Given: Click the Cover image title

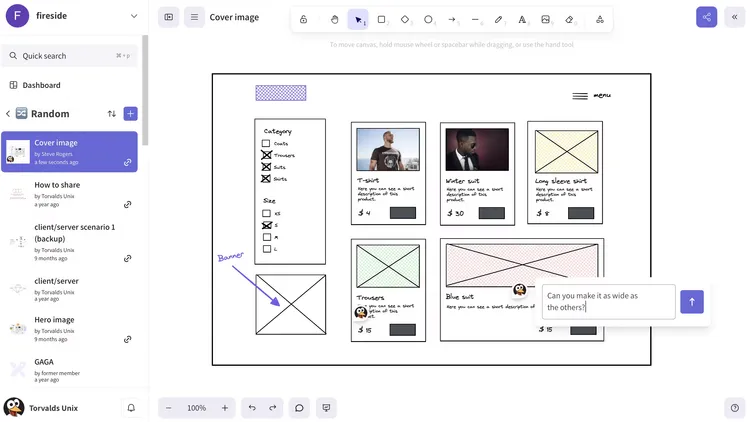Looking at the screenshot, I should click(234, 17).
